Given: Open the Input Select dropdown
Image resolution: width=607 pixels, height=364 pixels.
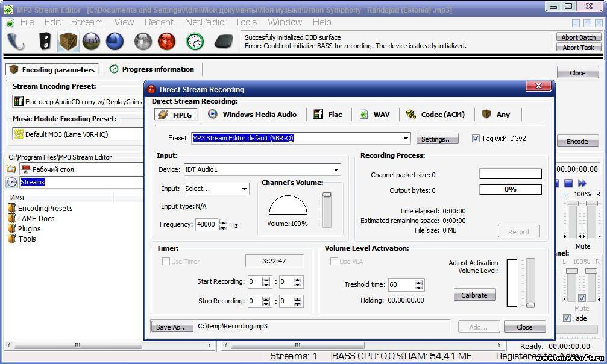Looking at the screenshot, I should pyautogui.click(x=244, y=189).
